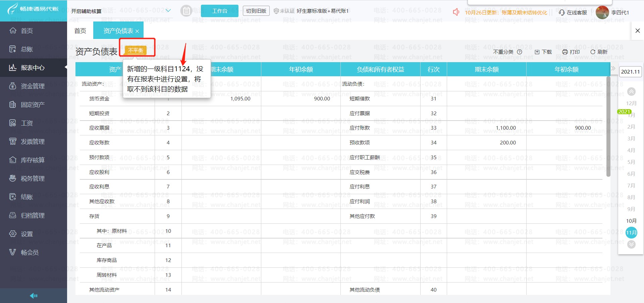Select the 资产负债表 tab
The height and width of the screenshot is (303, 644).
click(118, 31)
